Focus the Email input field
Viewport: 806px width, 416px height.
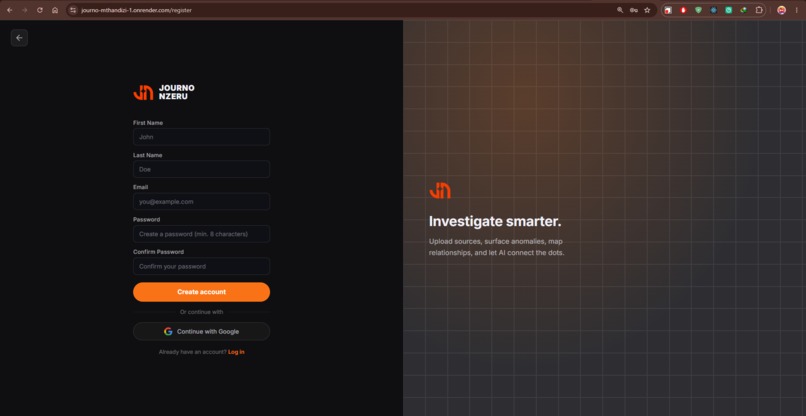[x=202, y=202]
